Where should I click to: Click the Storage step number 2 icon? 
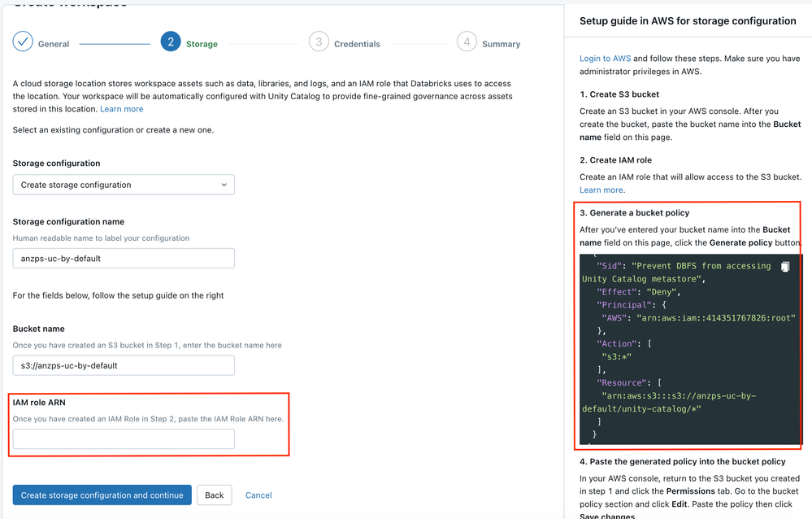click(171, 41)
